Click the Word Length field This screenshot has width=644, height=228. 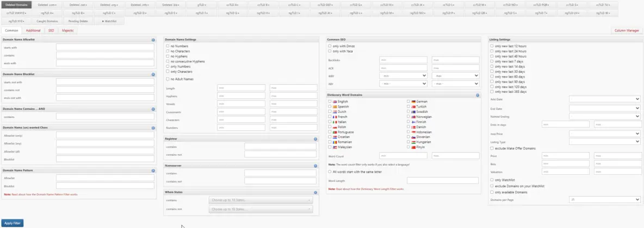tap(443, 180)
